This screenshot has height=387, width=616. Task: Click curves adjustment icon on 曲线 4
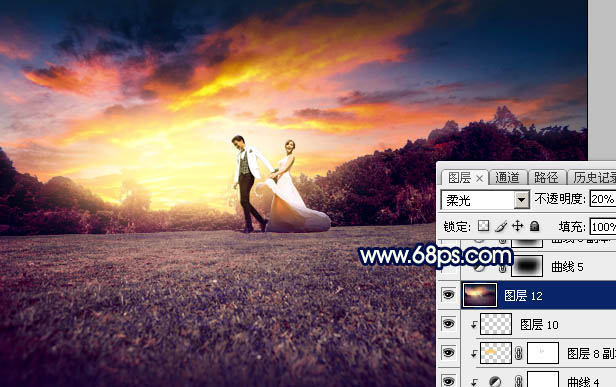pos(495,381)
